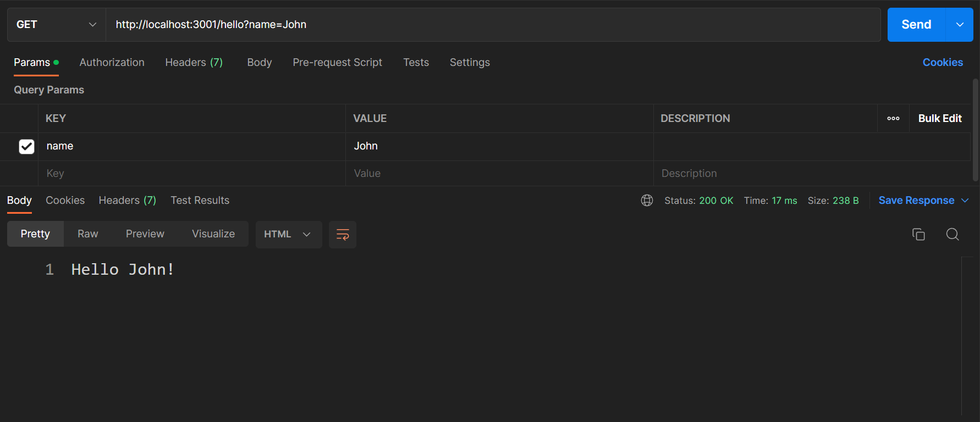Click the '238 B' size value
The image size is (980, 422).
click(x=845, y=201)
